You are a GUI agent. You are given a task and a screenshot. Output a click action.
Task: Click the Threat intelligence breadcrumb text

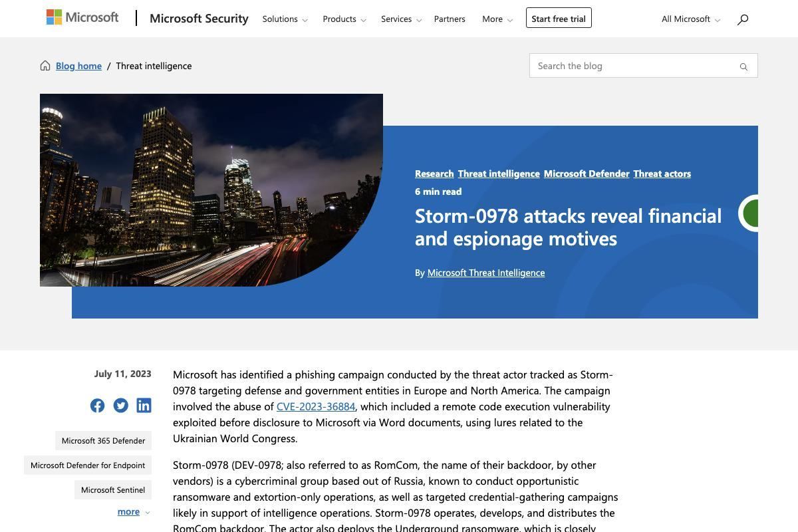(154, 65)
